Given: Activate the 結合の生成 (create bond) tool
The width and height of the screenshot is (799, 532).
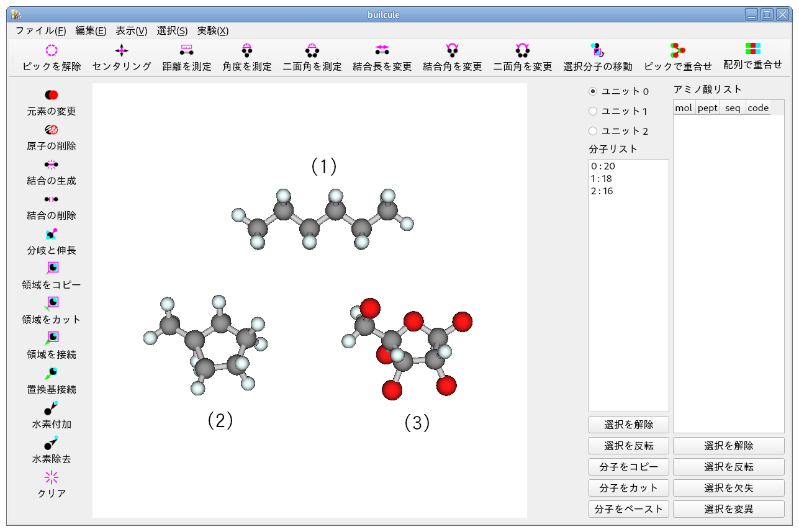Looking at the screenshot, I should 51,172.
